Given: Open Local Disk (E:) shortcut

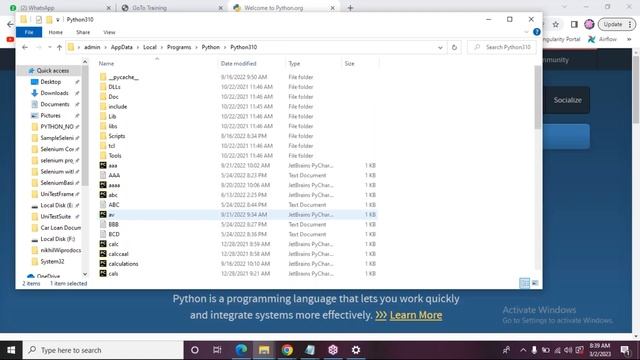Looking at the screenshot, I should 56,205.
